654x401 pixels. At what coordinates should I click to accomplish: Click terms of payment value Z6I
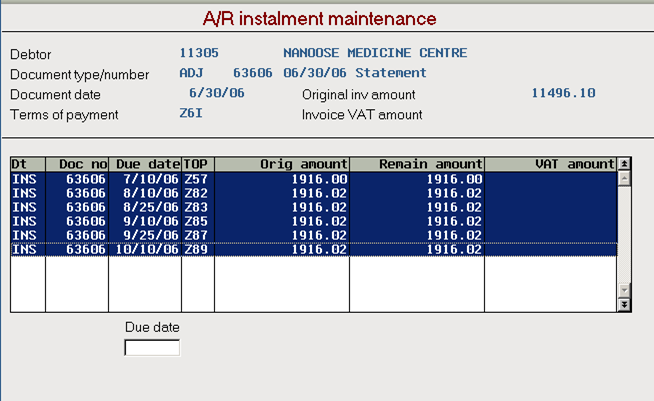click(191, 113)
